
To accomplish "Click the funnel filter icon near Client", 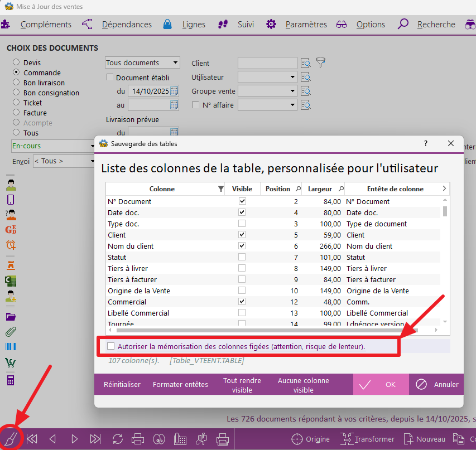I will point(320,62).
